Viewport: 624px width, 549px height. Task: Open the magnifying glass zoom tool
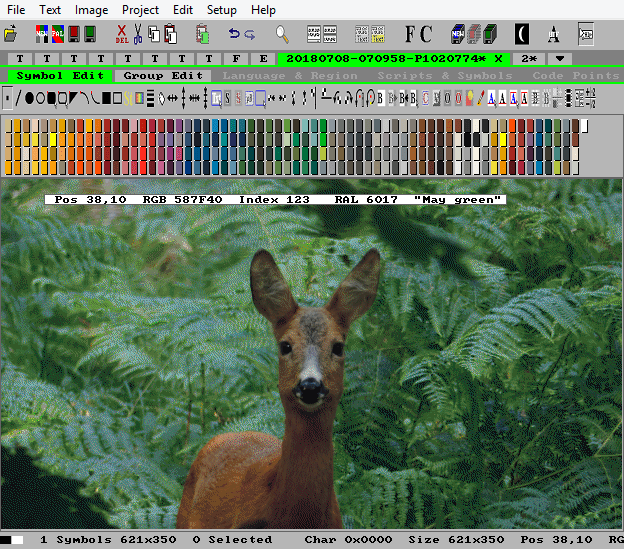[282, 34]
